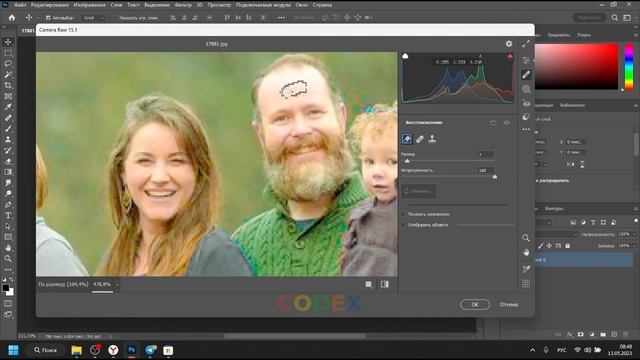This screenshot has width=640, height=360.
Task: Open Photoshop search magnifier icon
Action: (615, 18)
